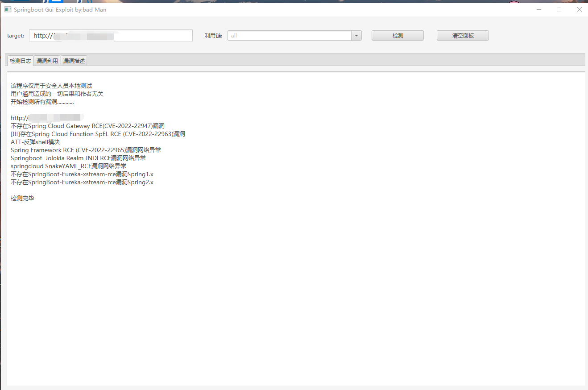Click the 检测完毕 line

22,198
